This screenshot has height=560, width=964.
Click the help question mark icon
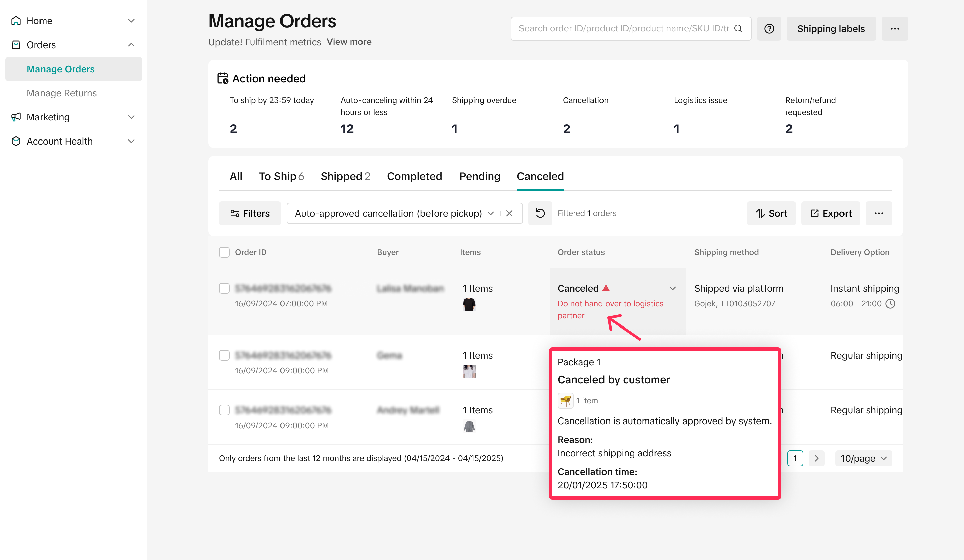pos(769,29)
